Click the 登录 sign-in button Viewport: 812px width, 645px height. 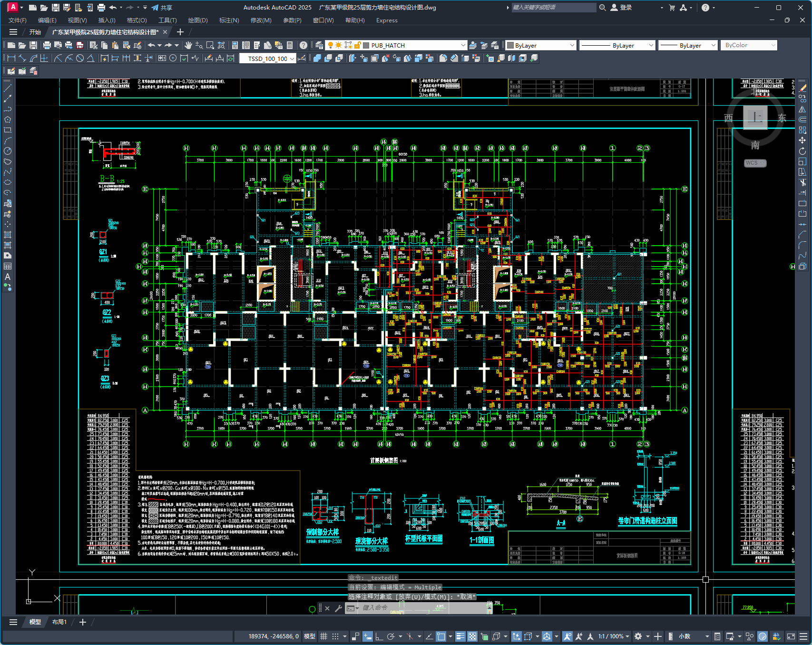[621, 8]
